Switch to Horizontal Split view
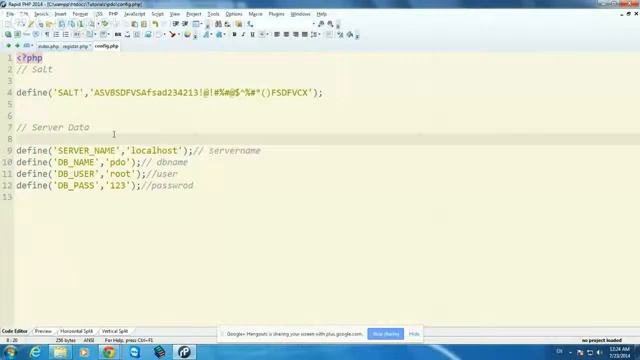640x360 pixels. (x=76, y=331)
